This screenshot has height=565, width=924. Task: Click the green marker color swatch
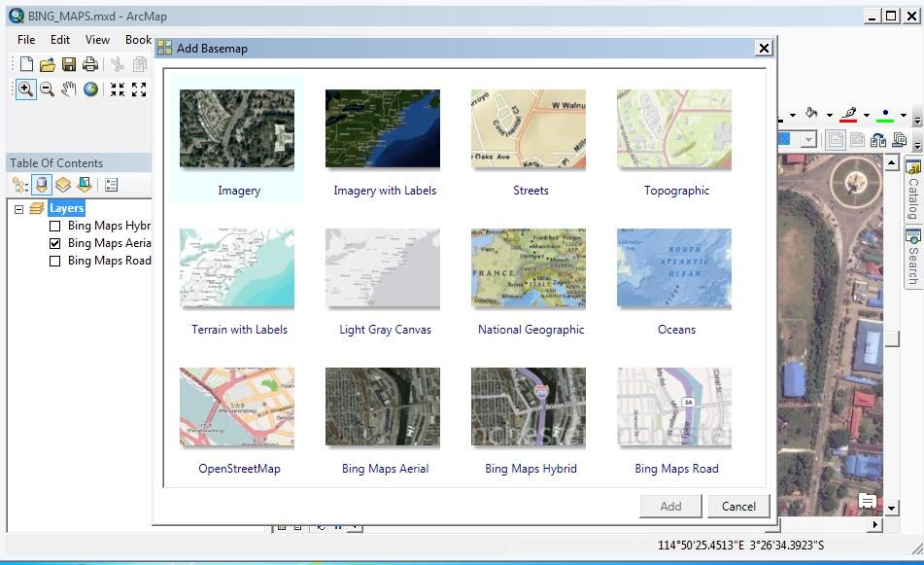click(x=885, y=121)
